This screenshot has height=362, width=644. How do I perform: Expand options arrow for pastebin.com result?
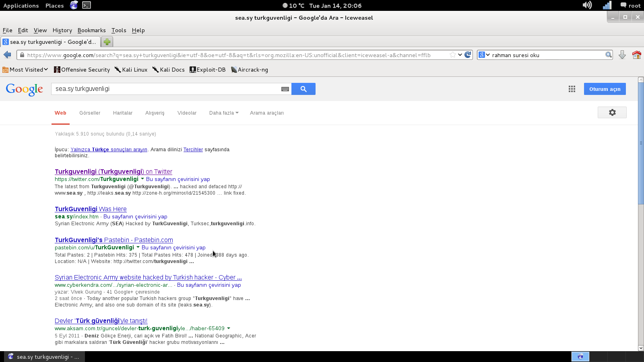138,247
